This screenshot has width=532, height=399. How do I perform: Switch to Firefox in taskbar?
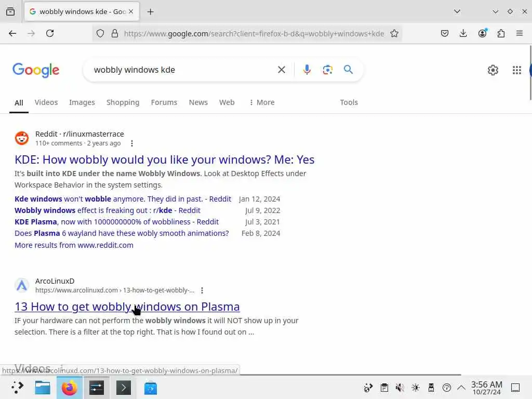pyautogui.click(x=70, y=388)
